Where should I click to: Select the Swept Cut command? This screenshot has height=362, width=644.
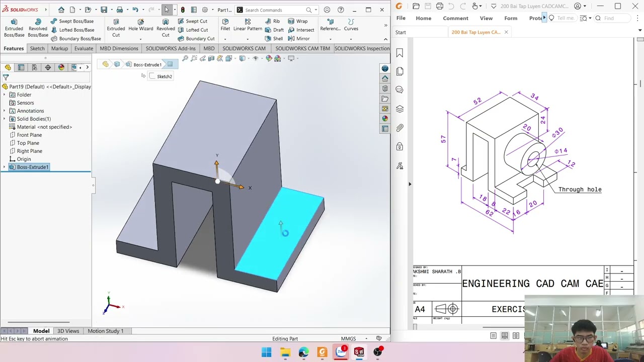(192, 21)
